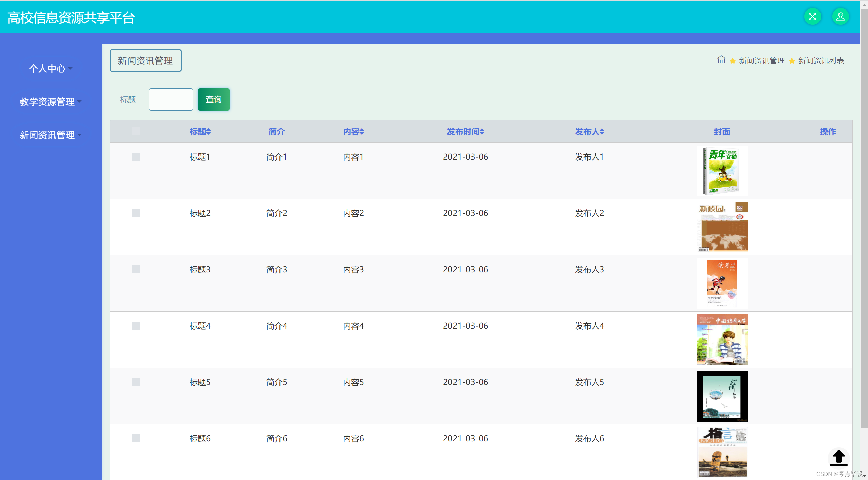Click the back-to-top arrow icon
This screenshot has width=868, height=480.
838,458
